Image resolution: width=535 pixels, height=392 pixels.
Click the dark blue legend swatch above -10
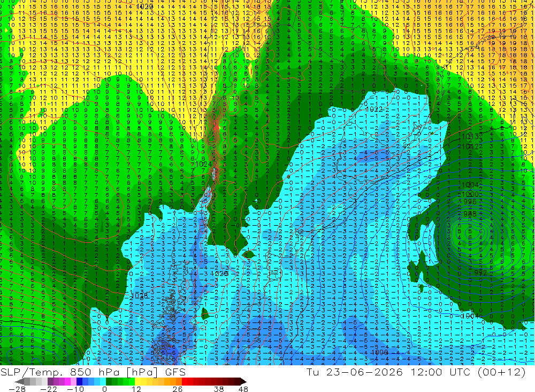[79, 381]
